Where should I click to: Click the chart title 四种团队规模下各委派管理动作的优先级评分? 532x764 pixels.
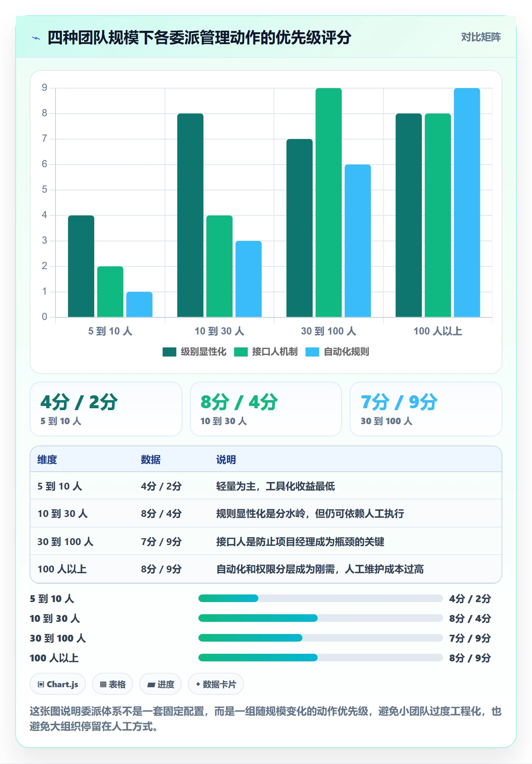tap(199, 38)
